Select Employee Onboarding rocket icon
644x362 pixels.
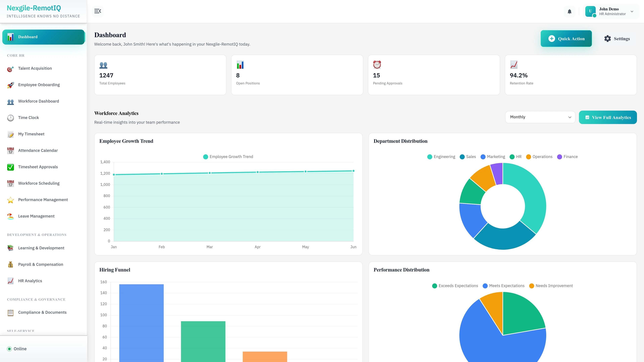[x=10, y=85]
